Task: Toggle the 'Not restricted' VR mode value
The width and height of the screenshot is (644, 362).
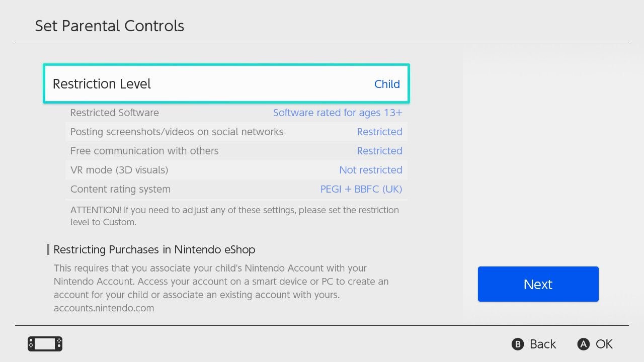Action: click(370, 170)
